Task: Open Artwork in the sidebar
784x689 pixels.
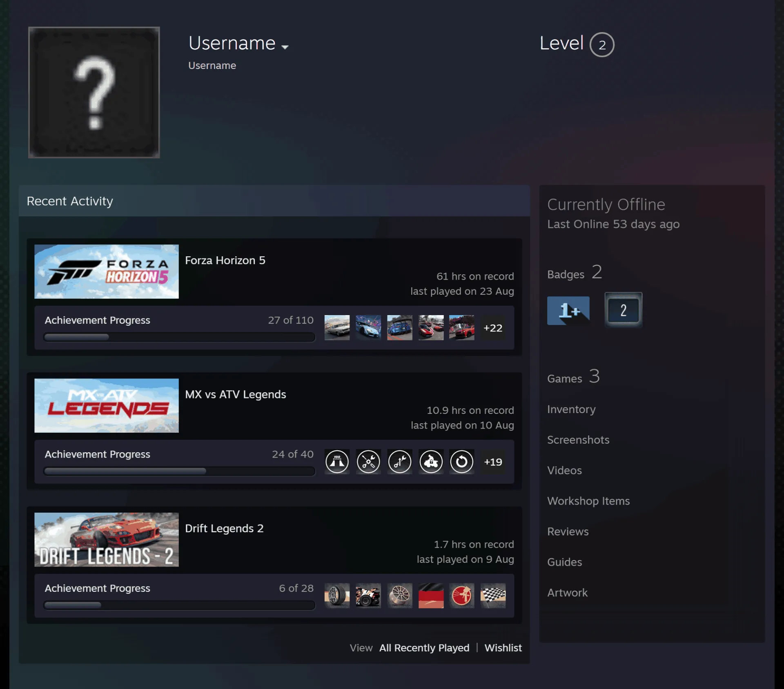Action: point(567,593)
